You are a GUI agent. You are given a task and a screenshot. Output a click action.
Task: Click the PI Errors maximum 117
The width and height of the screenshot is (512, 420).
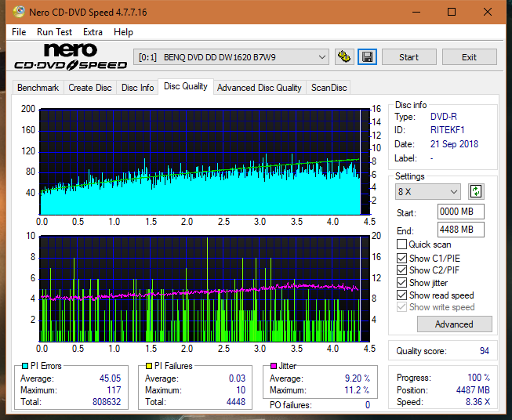point(114,390)
